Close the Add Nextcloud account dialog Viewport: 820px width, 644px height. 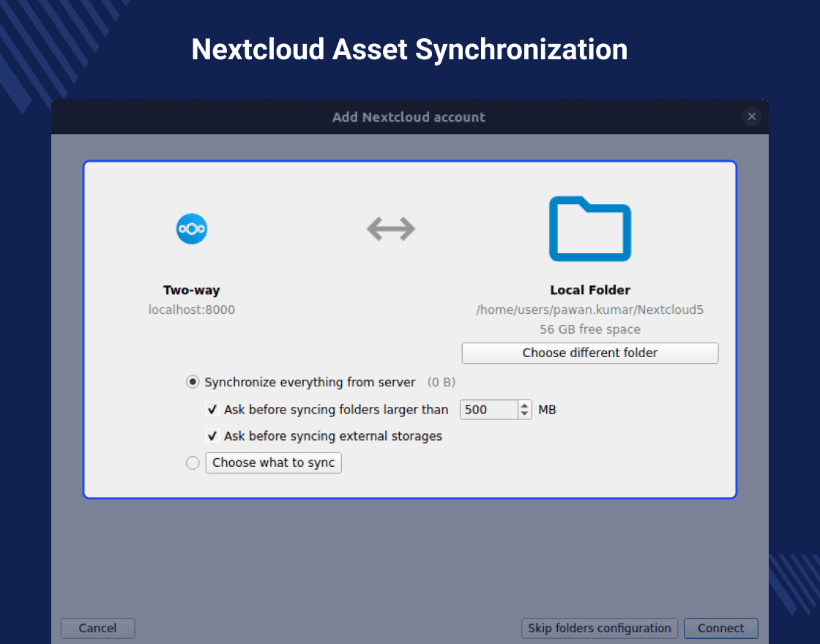751,116
